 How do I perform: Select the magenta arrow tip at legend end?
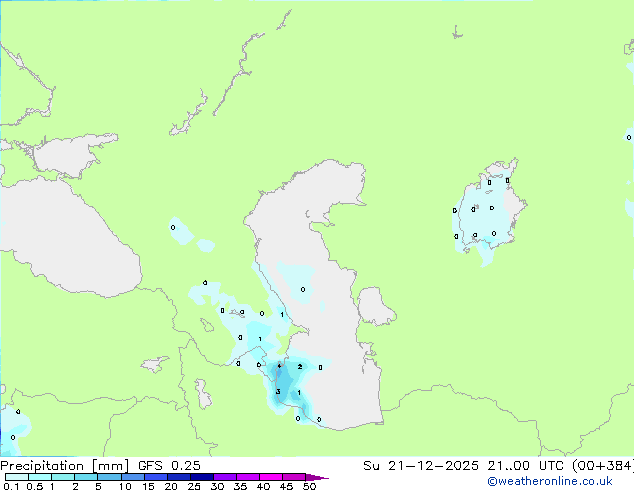[323, 477]
